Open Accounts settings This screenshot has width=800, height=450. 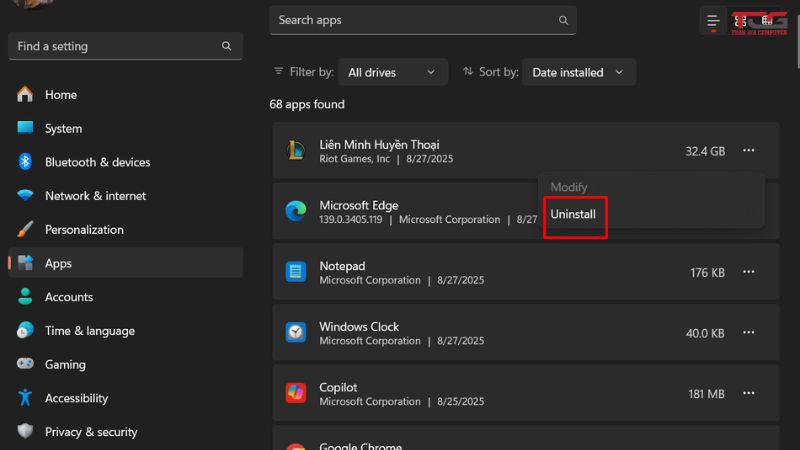pos(69,297)
